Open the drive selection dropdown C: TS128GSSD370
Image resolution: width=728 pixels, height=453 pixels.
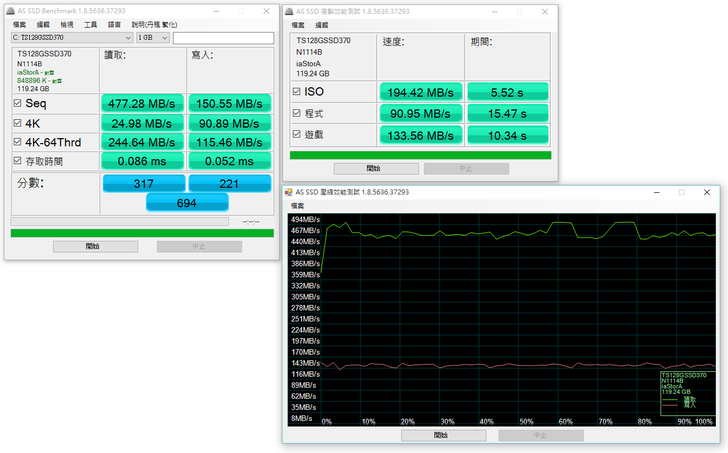click(70, 38)
